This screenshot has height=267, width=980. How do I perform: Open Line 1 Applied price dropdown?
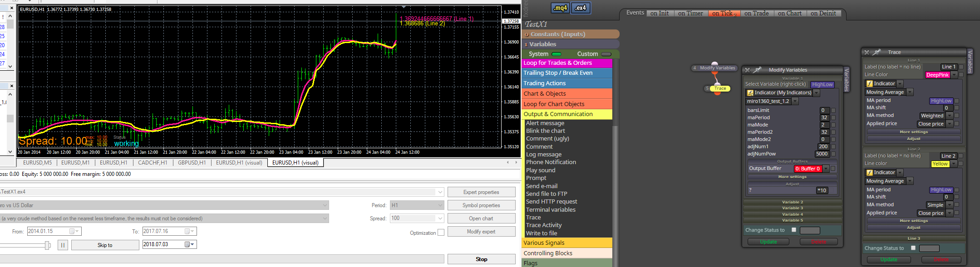coord(949,124)
